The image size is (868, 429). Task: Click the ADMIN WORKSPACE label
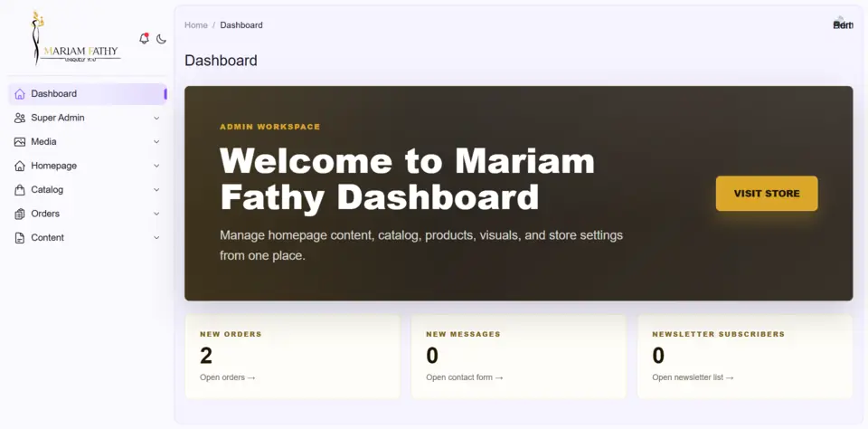[270, 127]
